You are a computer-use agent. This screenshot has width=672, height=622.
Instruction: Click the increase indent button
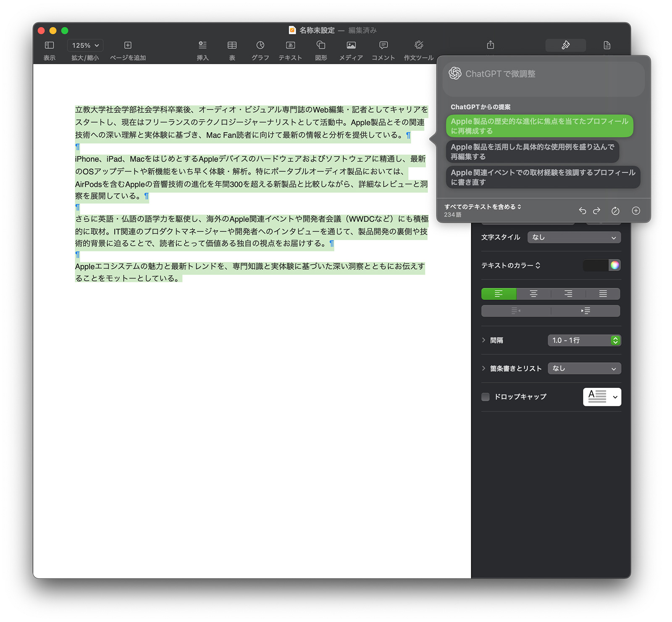point(585,311)
